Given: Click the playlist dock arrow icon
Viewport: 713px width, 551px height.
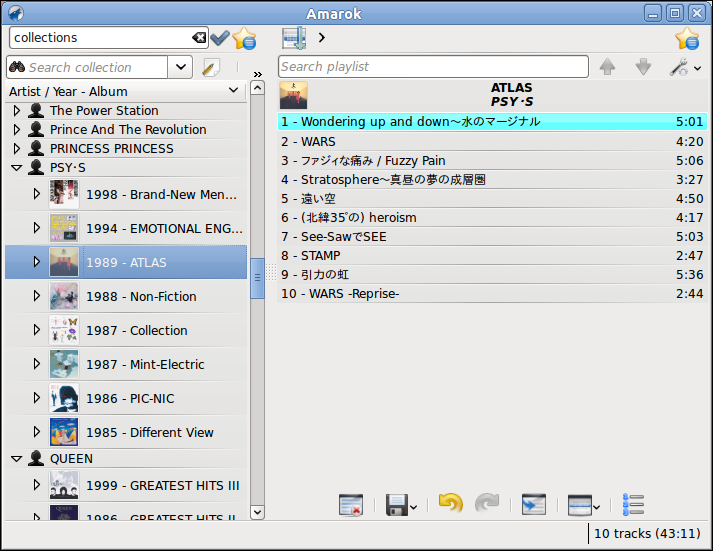Looking at the screenshot, I should (294, 38).
